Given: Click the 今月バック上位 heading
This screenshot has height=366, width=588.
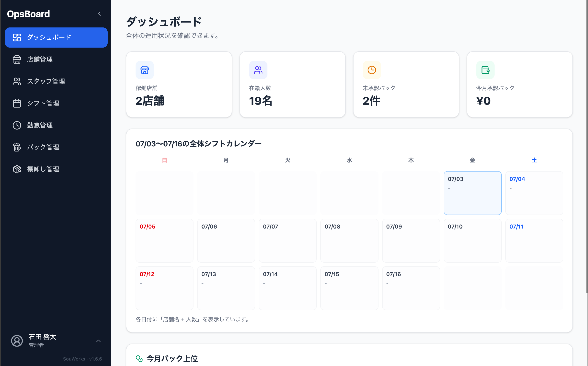Looking at the screenshot, I should point(172,358).
